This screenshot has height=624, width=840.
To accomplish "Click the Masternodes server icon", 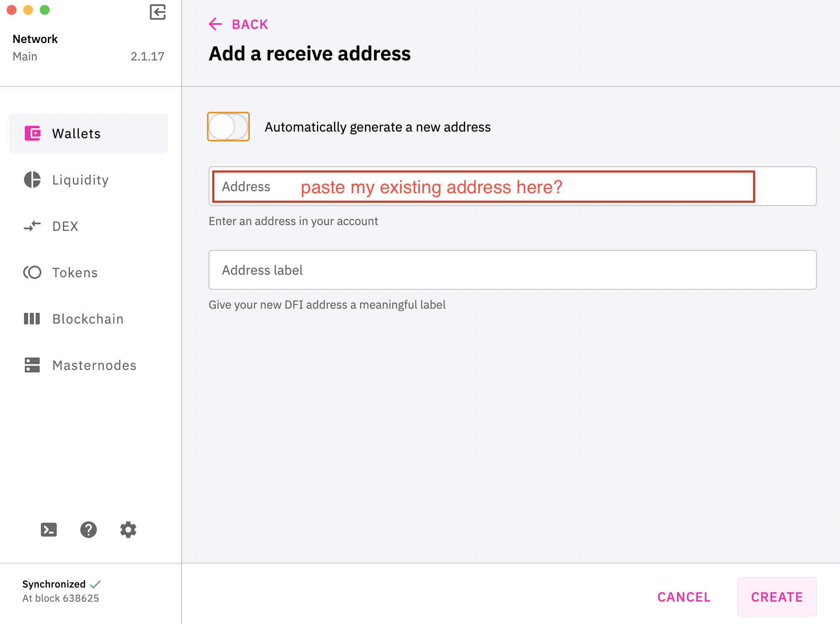I will pyautogui.click(x=32, y=365).
